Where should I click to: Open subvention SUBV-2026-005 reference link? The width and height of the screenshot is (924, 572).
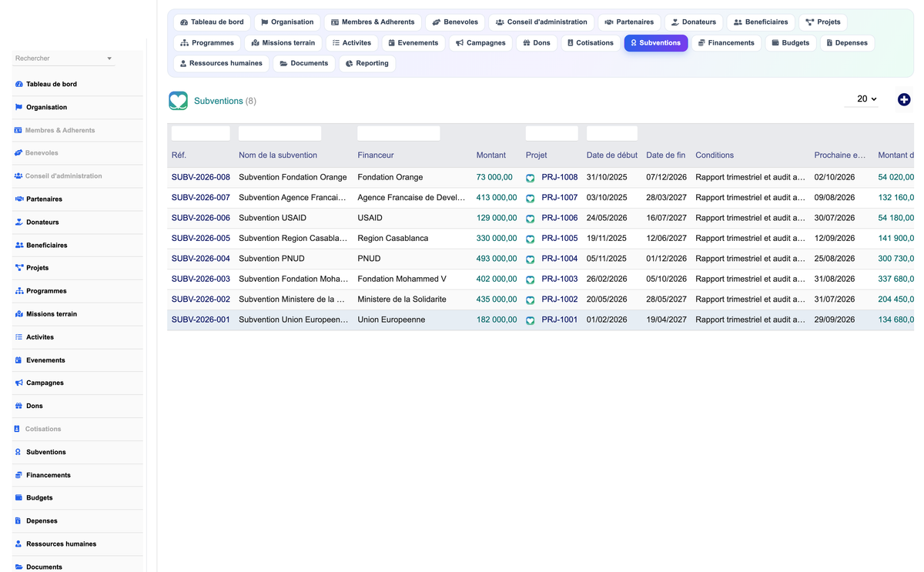tap(200, 239)
